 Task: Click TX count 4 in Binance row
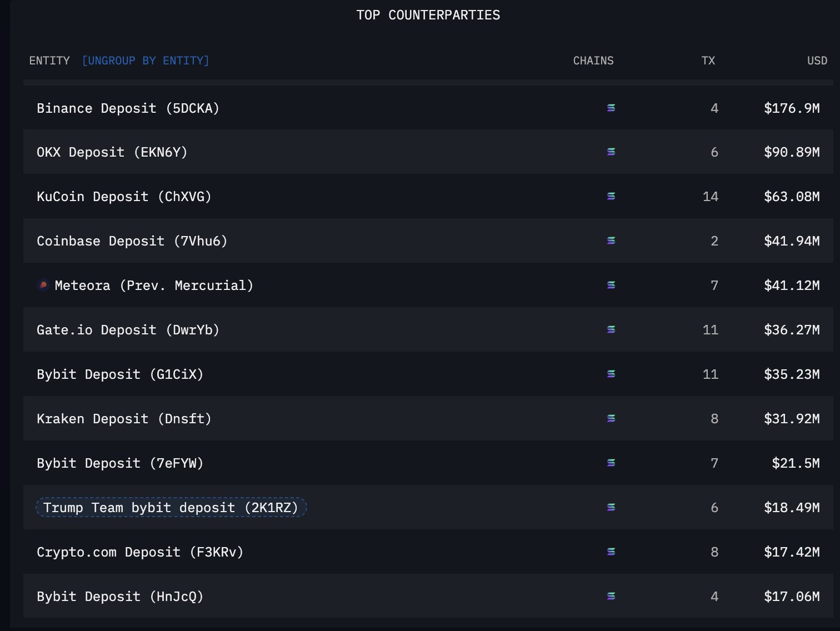[714, 108]
